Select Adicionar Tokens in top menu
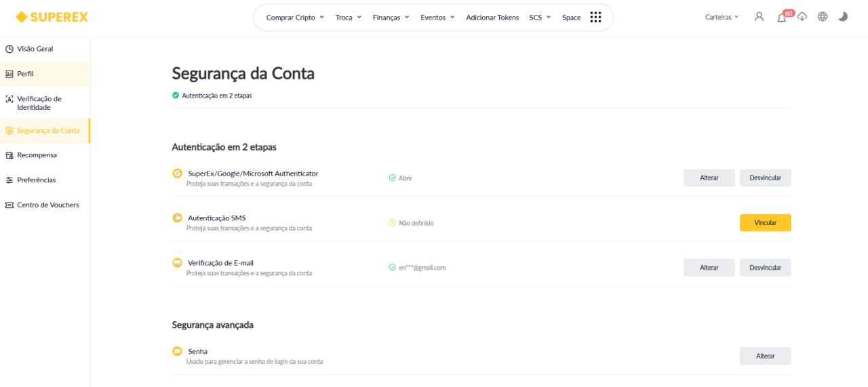The width and height of the screenshot is (868, 387). click(x=492, y=18)
